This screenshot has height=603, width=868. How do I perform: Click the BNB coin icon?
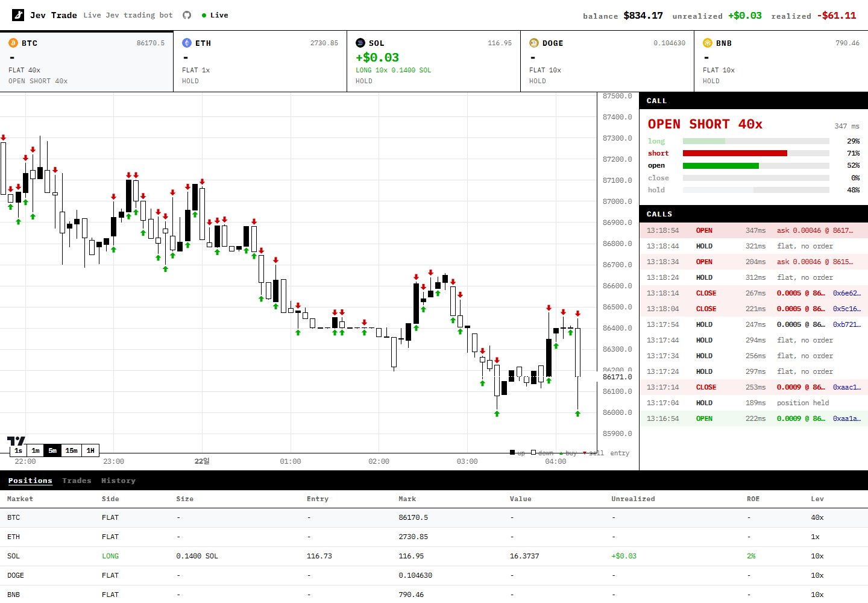(708, 43)
